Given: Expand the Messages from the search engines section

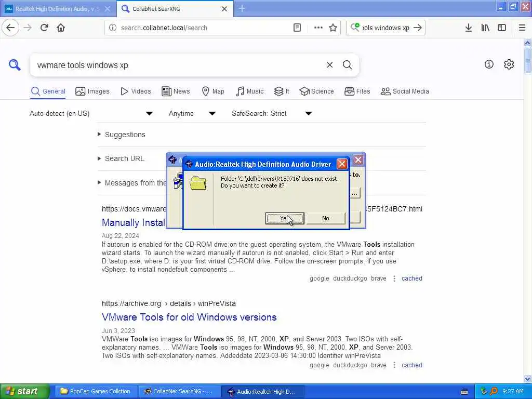Looking at the screenshot, I should (x=131, y=183).
